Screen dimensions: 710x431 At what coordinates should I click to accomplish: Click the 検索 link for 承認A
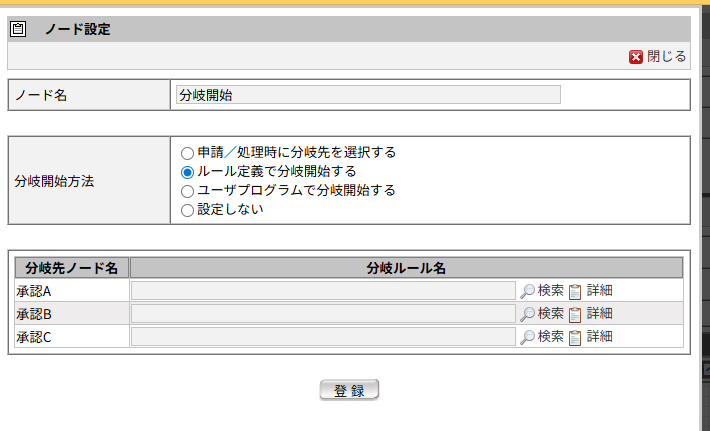click(x=551, y=291)
